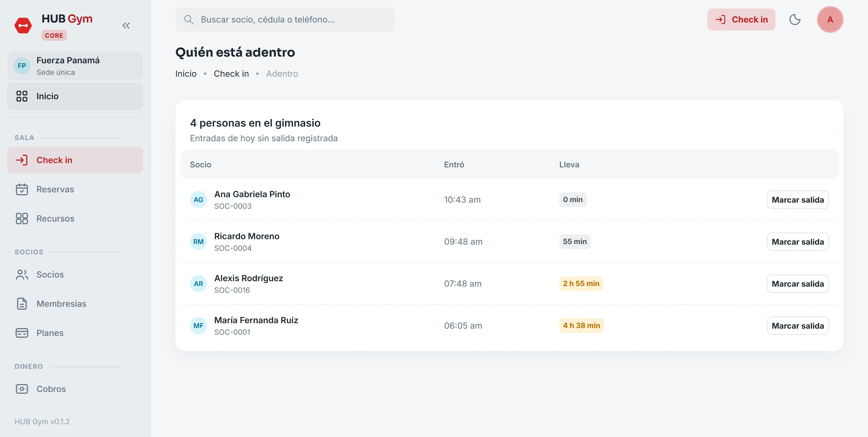
Task: Click the magnifier icon in search bar
Action: [x=189, y=19]
